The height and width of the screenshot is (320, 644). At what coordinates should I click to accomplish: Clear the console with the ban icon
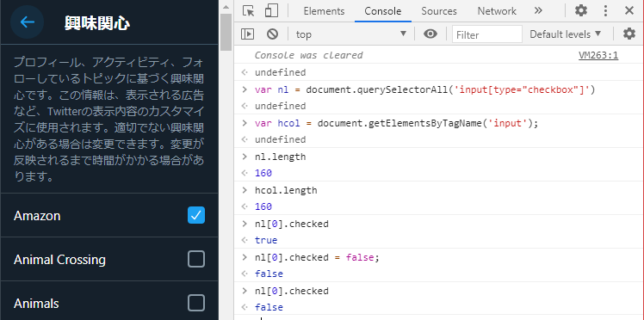point(272,34)
